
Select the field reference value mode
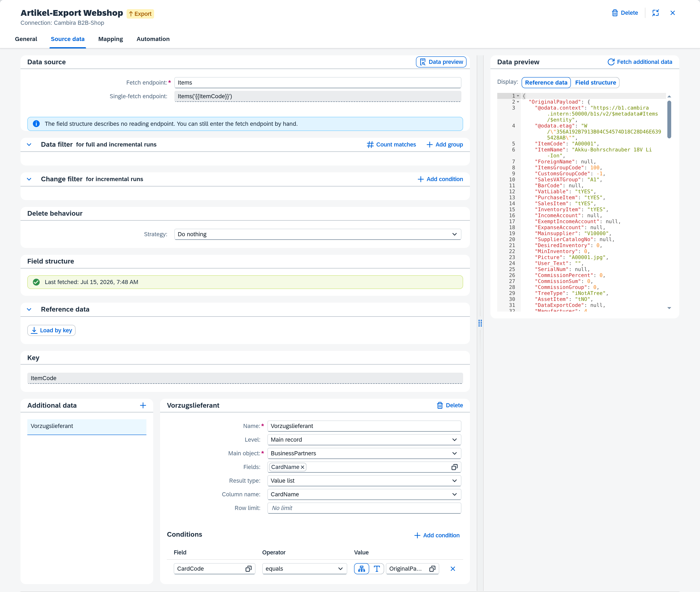(362, 569)
